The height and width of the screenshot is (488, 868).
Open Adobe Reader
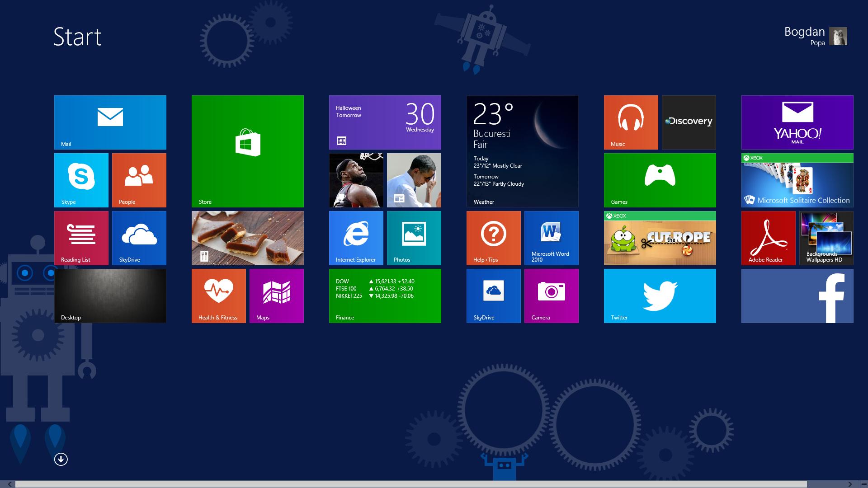pos(768,238)
